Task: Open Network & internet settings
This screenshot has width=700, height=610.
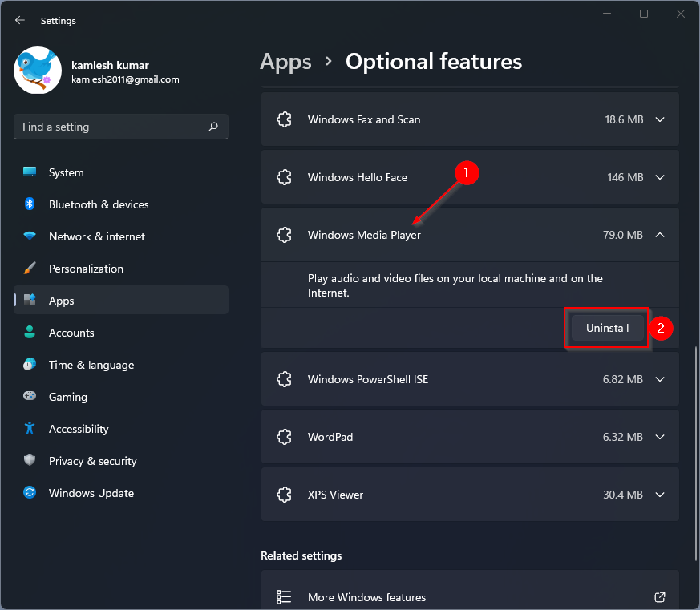Action: [96, 236]
